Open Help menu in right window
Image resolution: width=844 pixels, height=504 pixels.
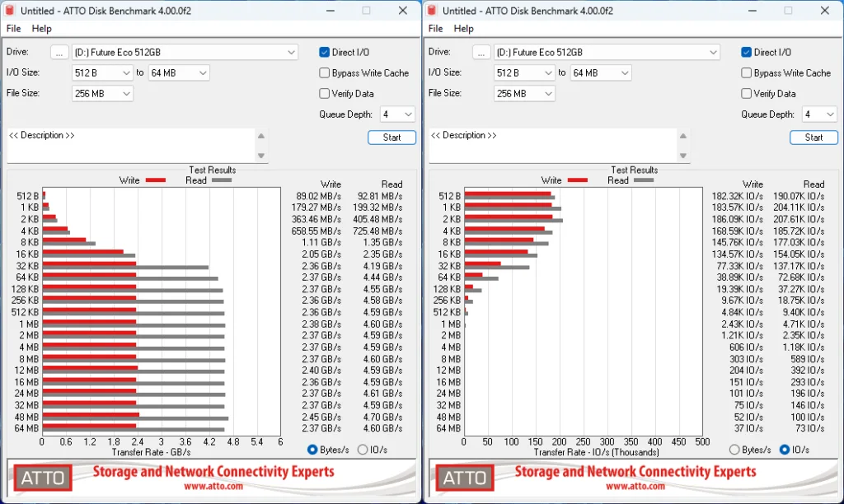click(463, 29)
